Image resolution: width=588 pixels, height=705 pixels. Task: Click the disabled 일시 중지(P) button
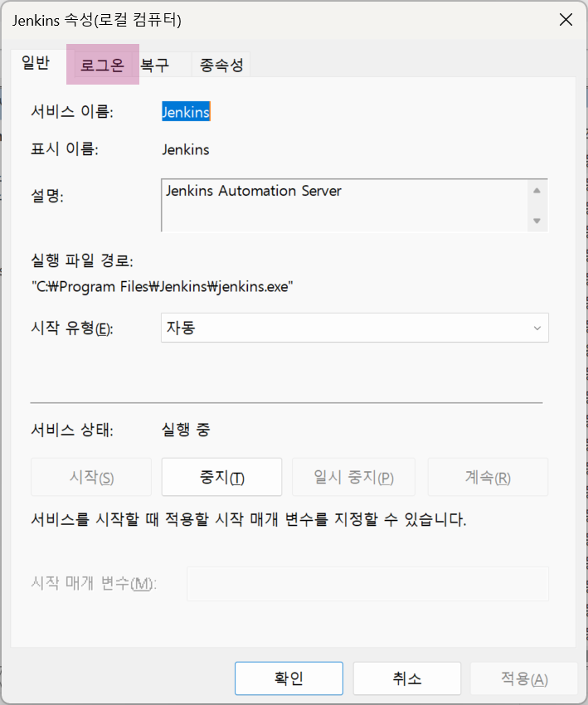coord(353,477)
